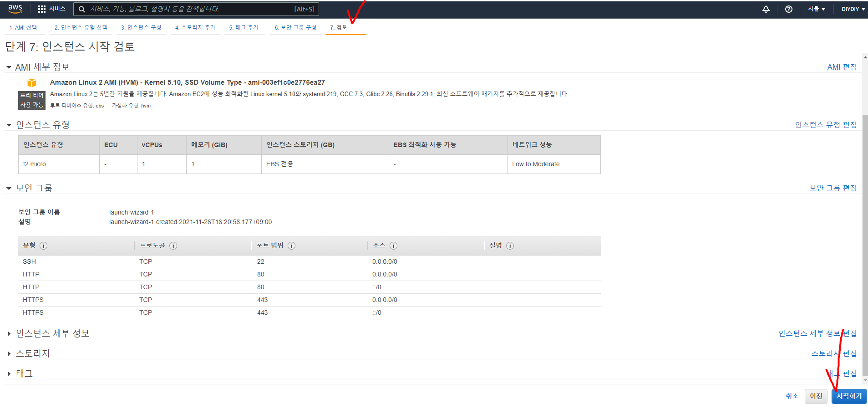Viewport: 868px width, 409px height.
Task: Click the HTTPS rule with source 0.0.0.0/0
Action: pos(310,300)
